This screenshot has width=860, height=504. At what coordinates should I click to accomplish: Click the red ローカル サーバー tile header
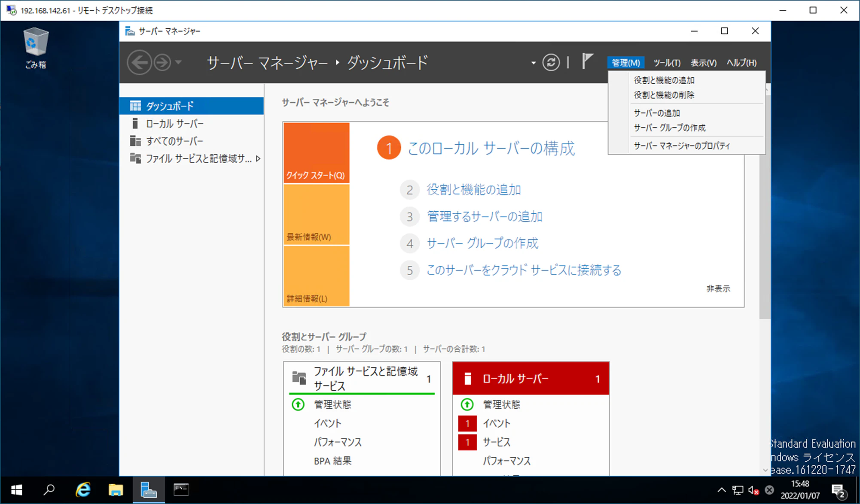531,378
